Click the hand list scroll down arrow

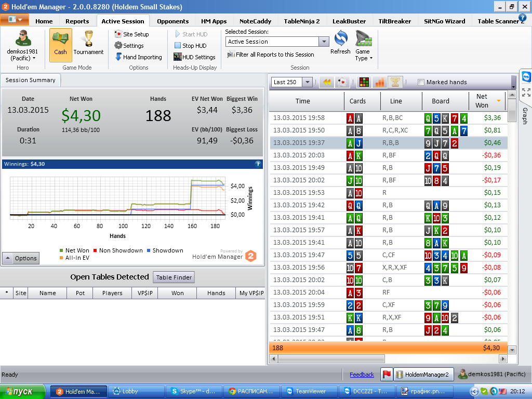pos(512,350)
